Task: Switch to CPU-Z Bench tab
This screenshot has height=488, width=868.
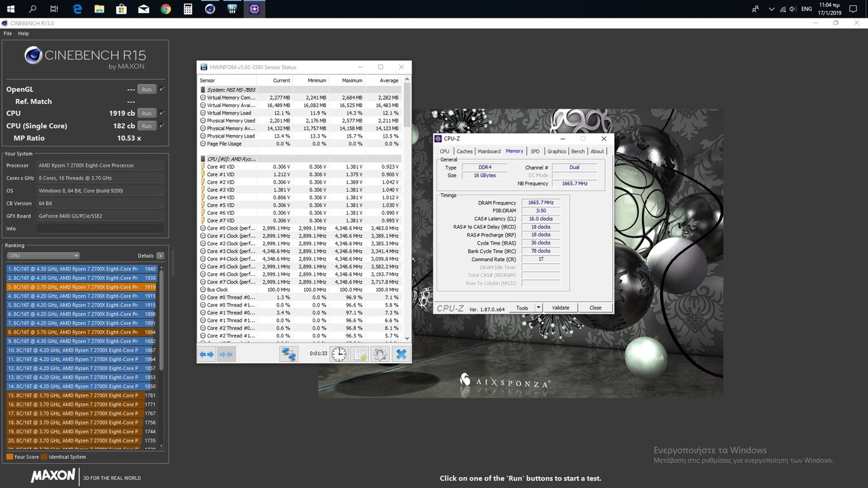Action: tap(578, 151)
